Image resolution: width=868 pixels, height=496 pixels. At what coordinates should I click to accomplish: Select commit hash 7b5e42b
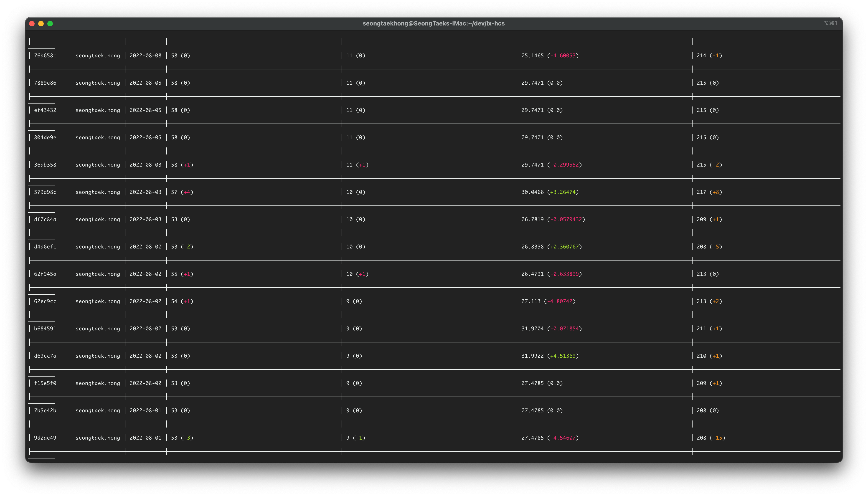[45, 410]
